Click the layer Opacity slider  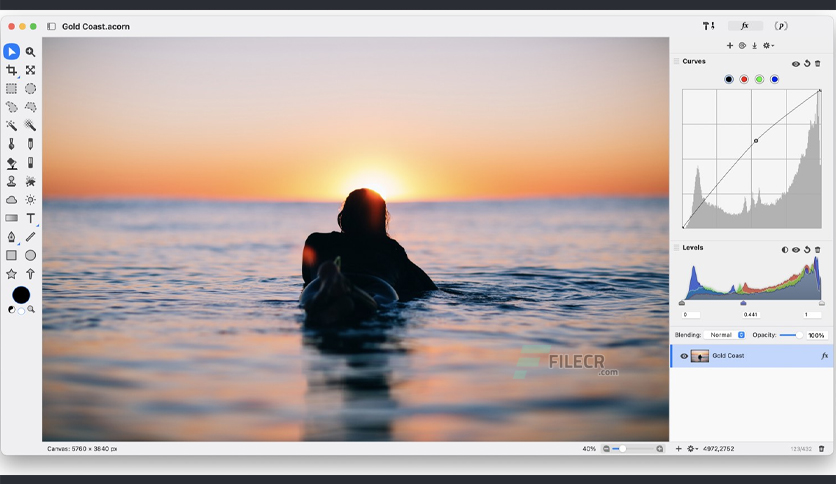pyautogui.click(x=791, y=335)
